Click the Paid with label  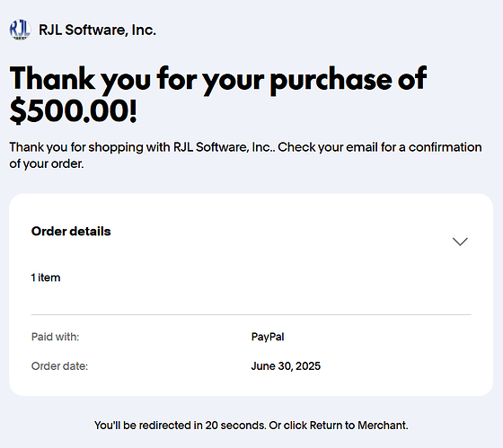[x=55, y=337]
